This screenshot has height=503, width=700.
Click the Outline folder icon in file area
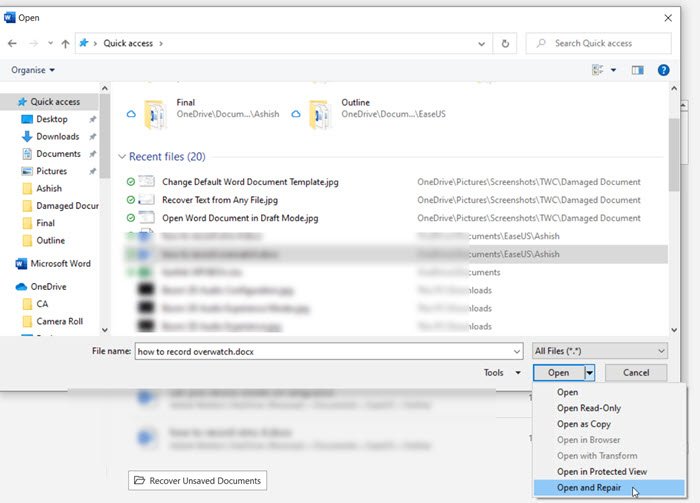tap(320, 114)
